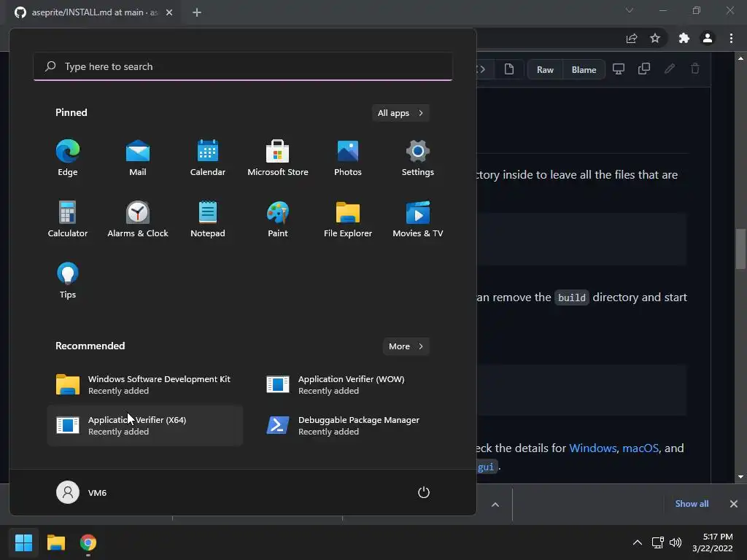Open Chrome tab search dropdown

[x=630, y=10]
